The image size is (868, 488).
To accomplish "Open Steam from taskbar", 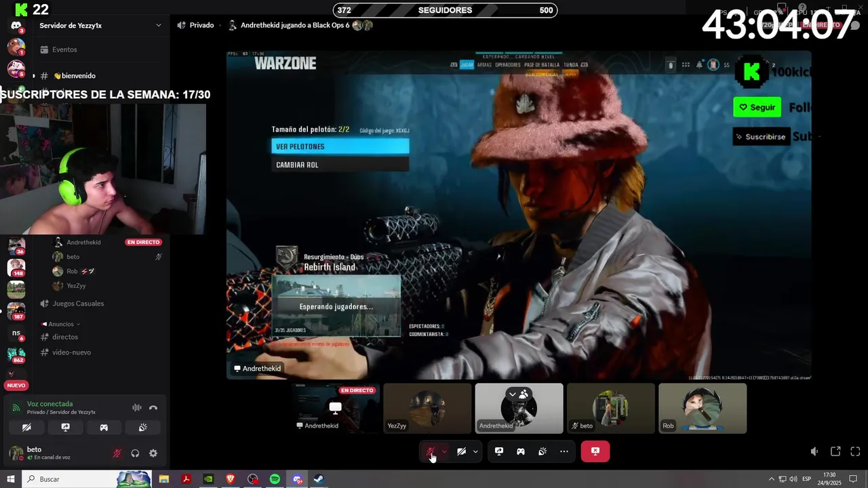I will pyautogui.click(x=319, y=479).
